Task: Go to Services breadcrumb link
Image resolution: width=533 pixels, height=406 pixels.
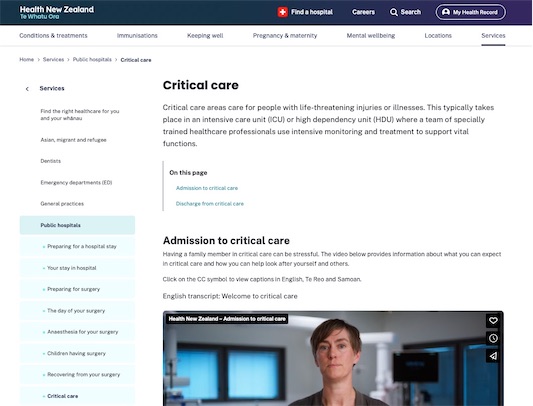Action: pos(53,60)
